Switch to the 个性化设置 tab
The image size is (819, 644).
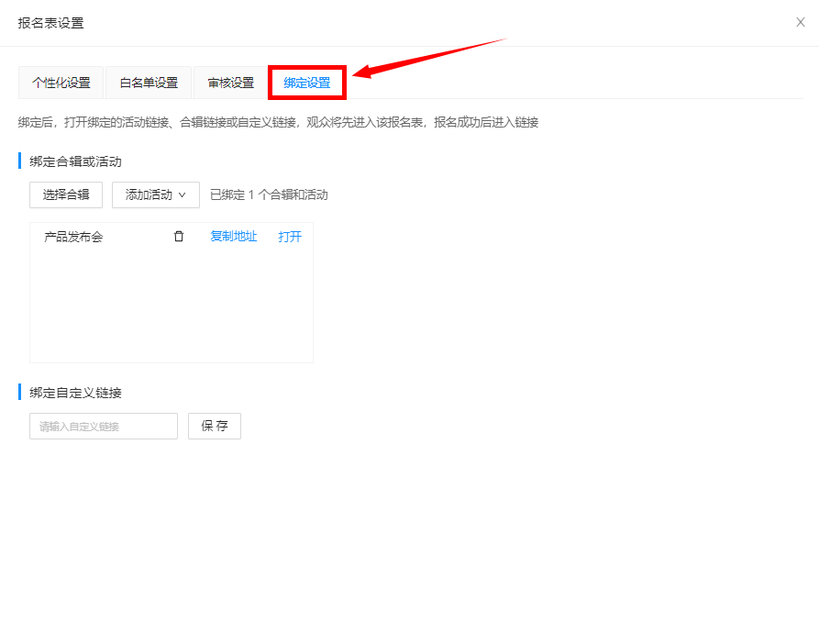[61, 83]
